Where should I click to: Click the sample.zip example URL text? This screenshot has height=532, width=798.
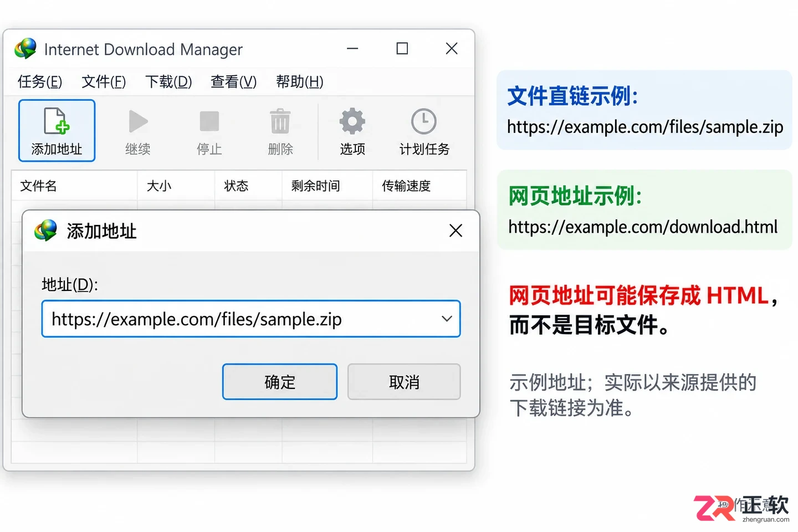coord(645,127)
